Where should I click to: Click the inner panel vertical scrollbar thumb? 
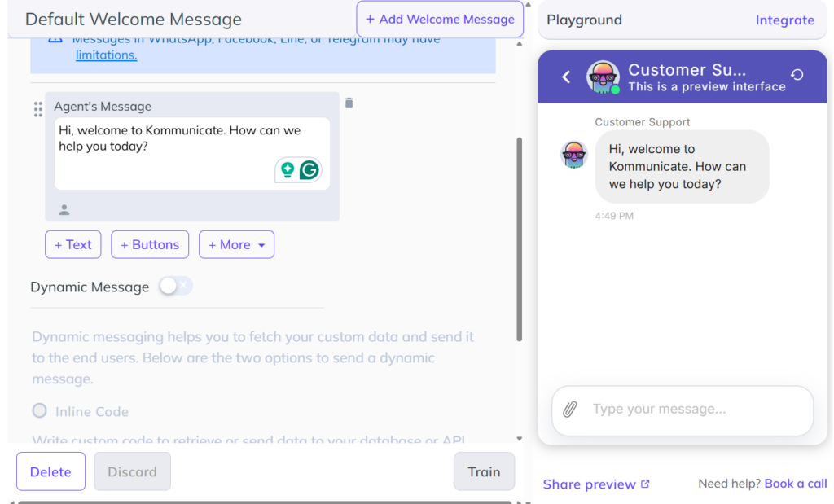[519, 239]
